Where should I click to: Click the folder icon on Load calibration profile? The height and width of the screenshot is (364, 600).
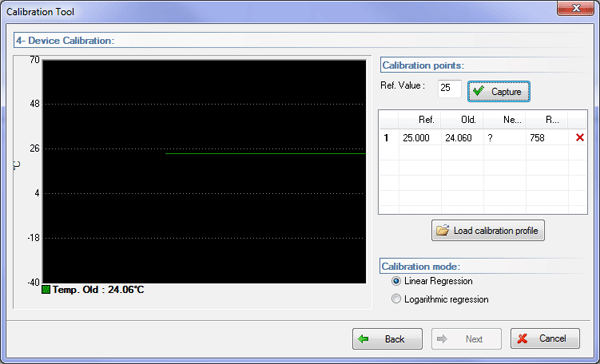[x=442, y=230]
